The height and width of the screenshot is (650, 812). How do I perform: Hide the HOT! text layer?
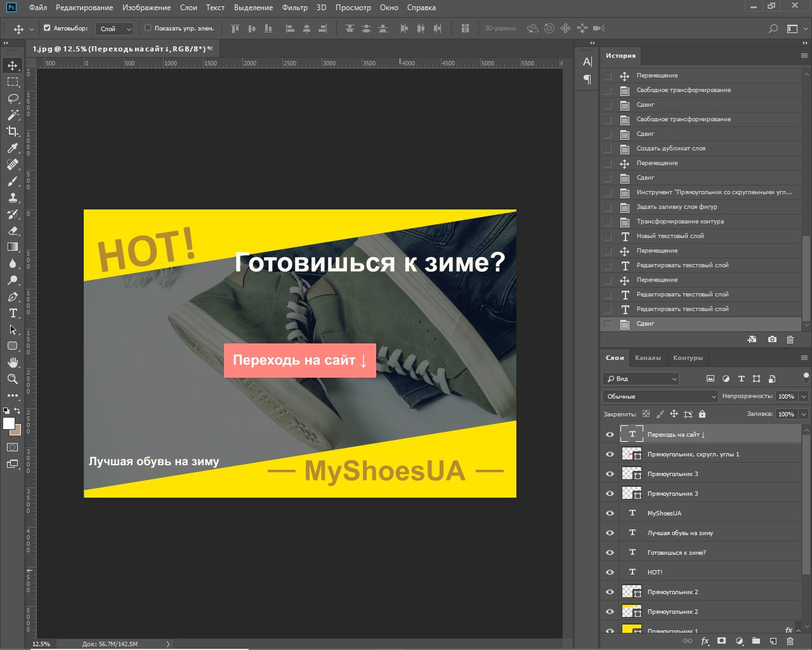(x=610, y=572)
